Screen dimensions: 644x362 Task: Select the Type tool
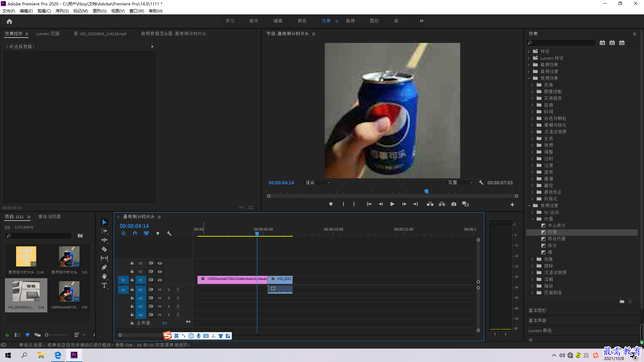pyautogui.click(x=104, y=285)
